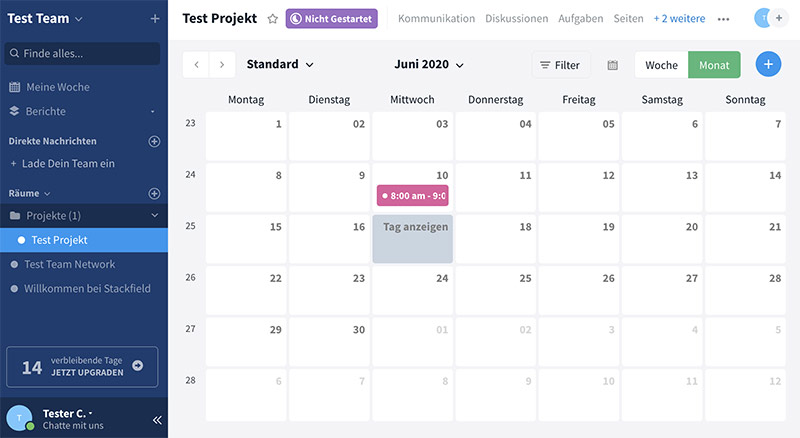Open the three-dots more options menu
Image resolution: width=800 pixels, height=438 pixels.
click(x=724, y=19)
